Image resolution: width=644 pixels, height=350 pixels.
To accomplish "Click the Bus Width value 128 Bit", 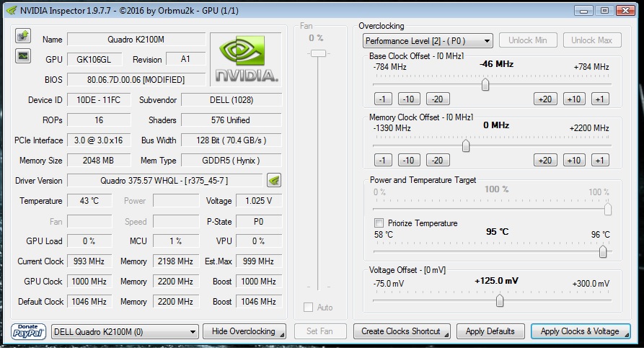I will click(231, 140).
